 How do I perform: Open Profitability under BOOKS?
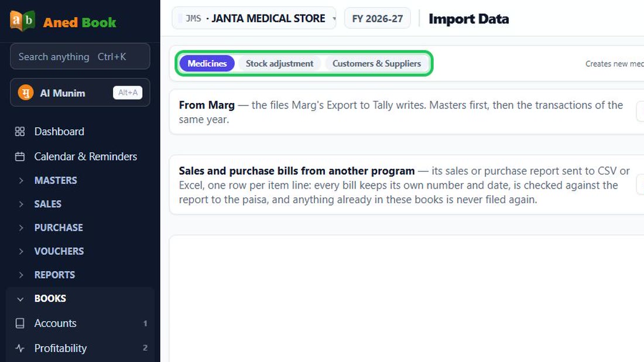coord(80,349)
